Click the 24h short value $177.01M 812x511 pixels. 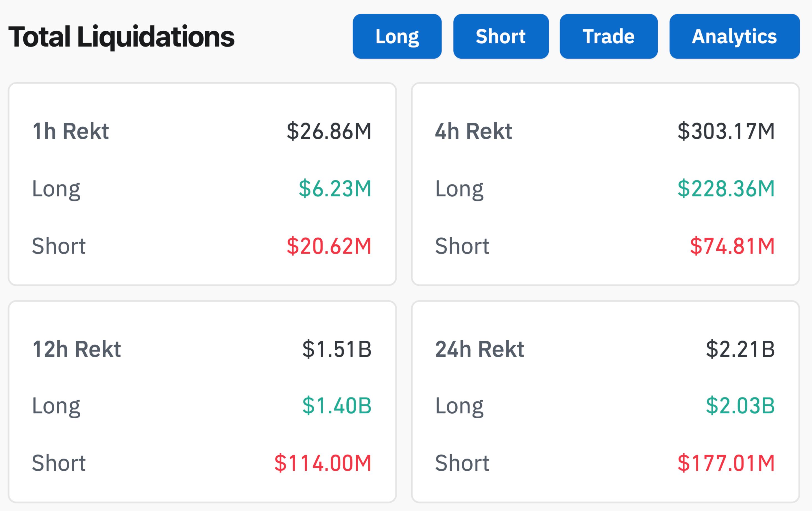(726, 463)
